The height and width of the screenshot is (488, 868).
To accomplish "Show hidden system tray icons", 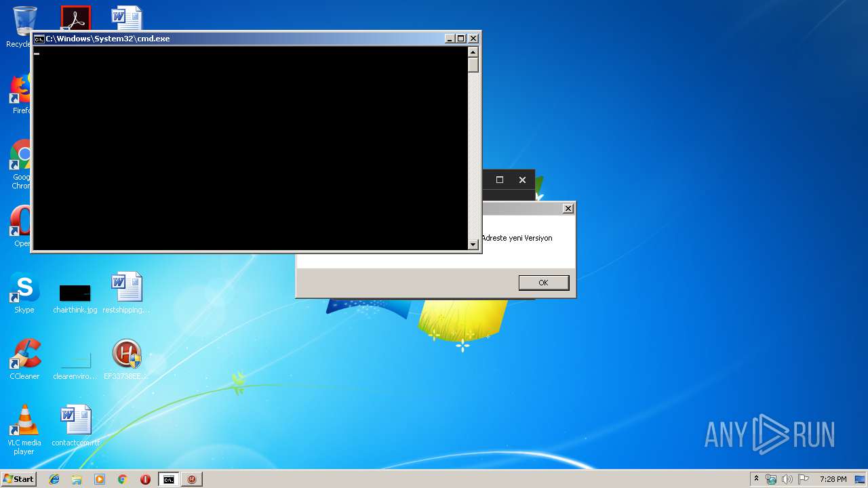I will pos(756,479).
